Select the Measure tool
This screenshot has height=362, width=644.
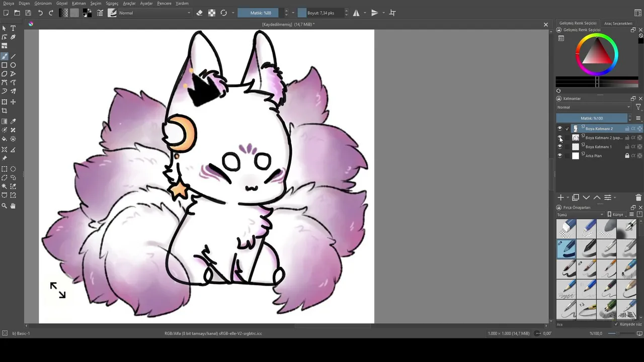13,150
